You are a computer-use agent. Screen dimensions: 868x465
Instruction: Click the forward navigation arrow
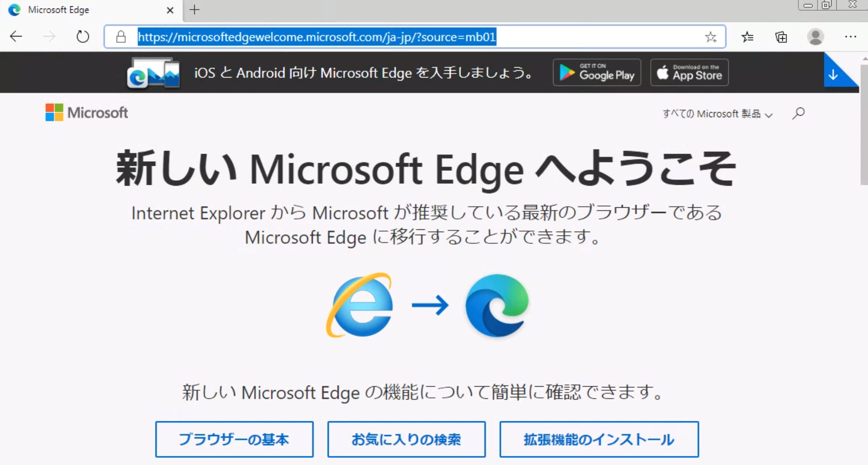pos(49,36)
